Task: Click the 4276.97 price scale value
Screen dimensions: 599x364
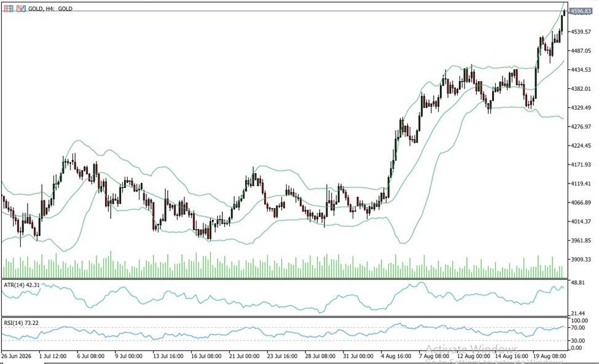Action: point(581,126)
